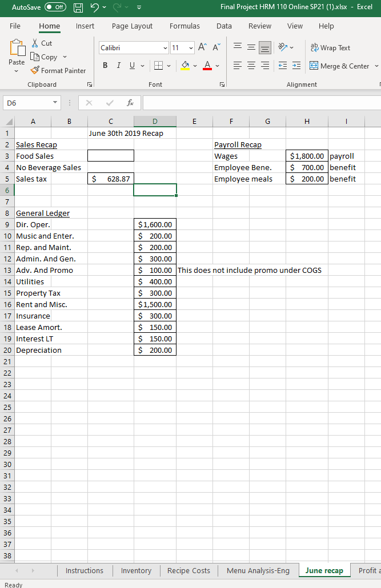
Task: Open the font name dropdown
Action: coord(165,48)
